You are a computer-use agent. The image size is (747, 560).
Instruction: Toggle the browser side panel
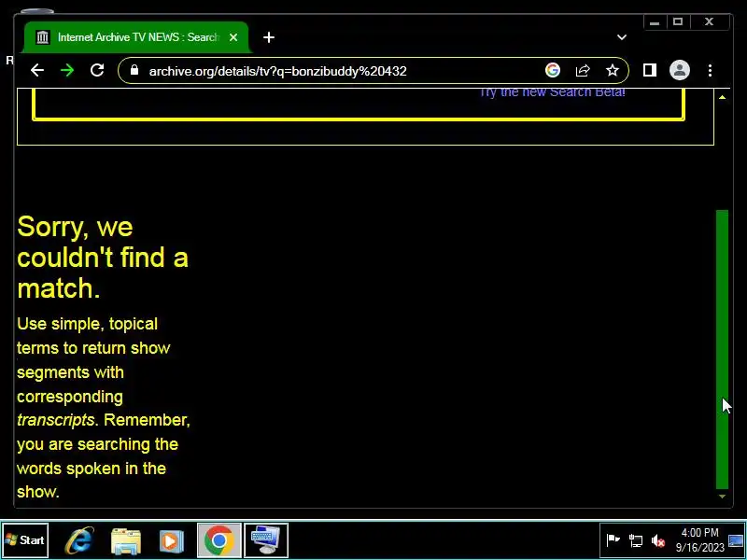(650, 71)
